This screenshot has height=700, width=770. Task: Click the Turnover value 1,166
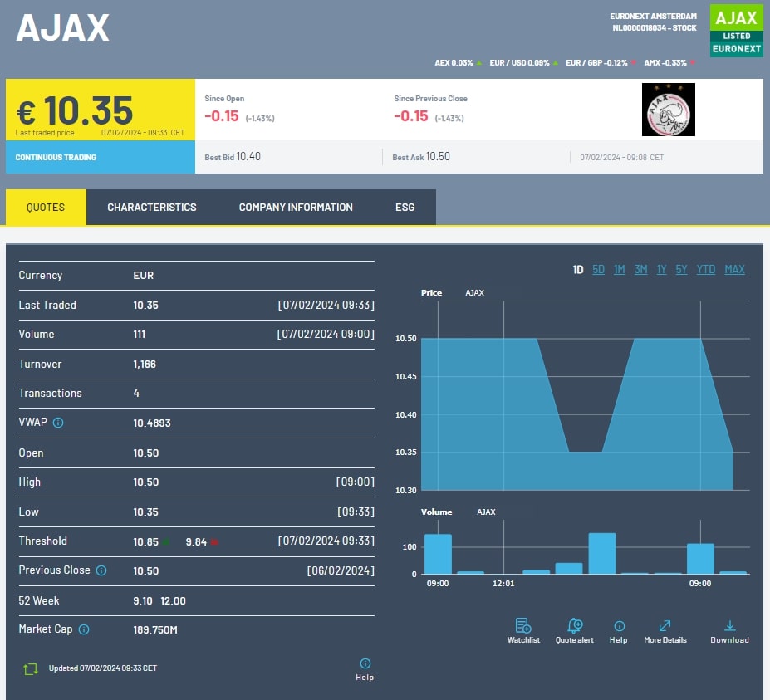[145, 365]
